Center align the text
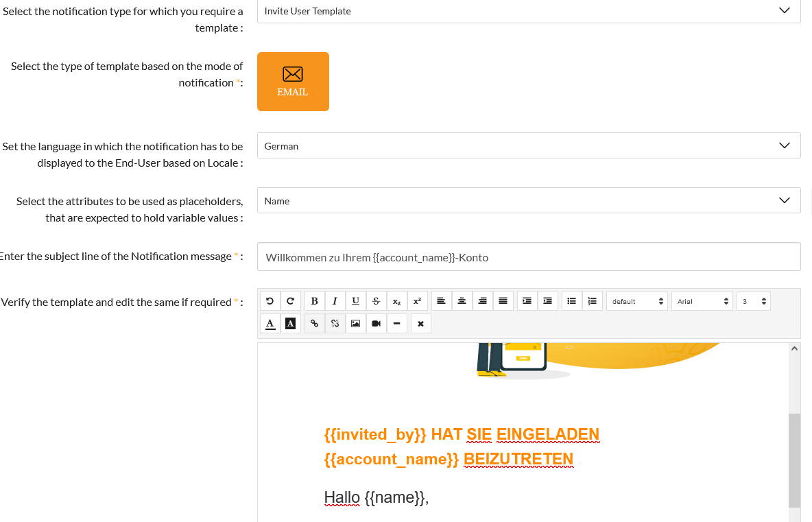 point(462,301)
